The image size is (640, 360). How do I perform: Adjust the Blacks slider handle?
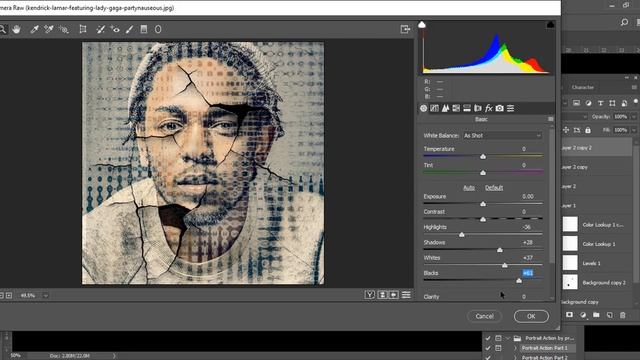point(519,281)
